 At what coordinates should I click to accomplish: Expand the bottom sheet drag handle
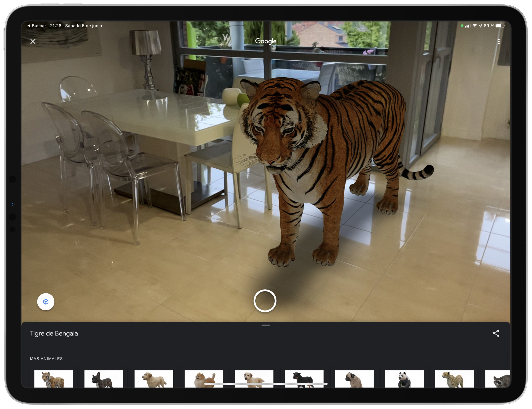[266, 325]
